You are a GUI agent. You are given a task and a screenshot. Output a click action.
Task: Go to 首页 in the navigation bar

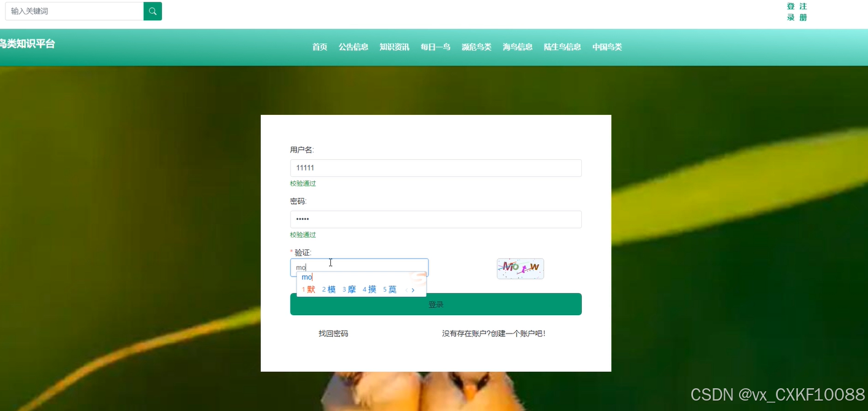[320, 47]
